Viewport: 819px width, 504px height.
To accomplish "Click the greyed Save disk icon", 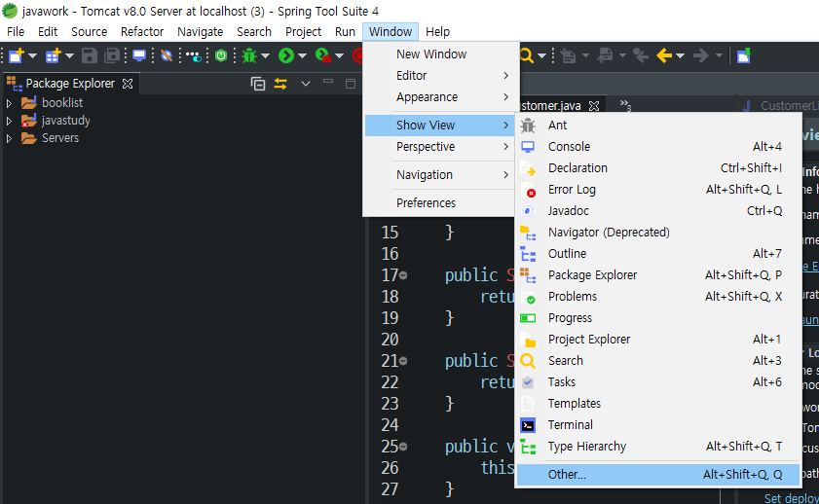I will point(90,55).
